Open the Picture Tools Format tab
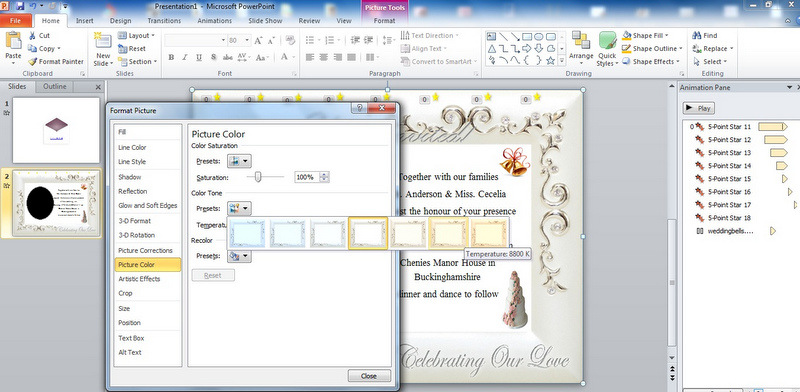Image resolution: width=800 pixels, height=392 pixels. pyautogui.click(x=384, y=21)
